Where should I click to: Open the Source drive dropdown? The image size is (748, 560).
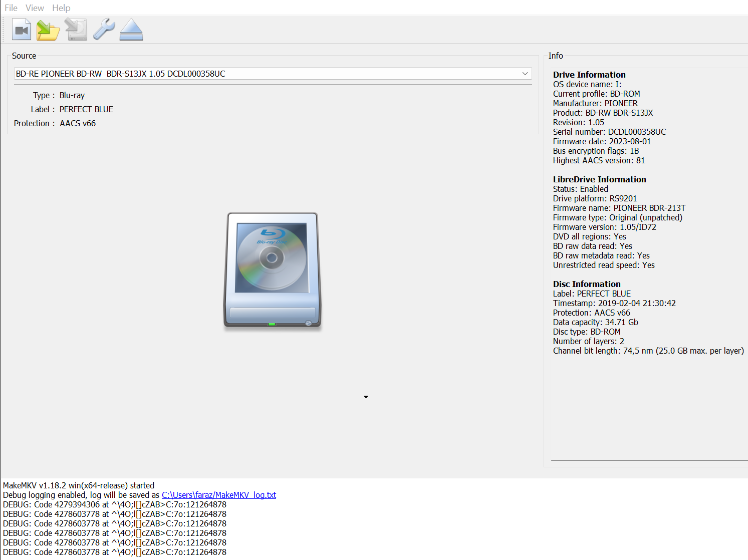(x=525, y=73)
